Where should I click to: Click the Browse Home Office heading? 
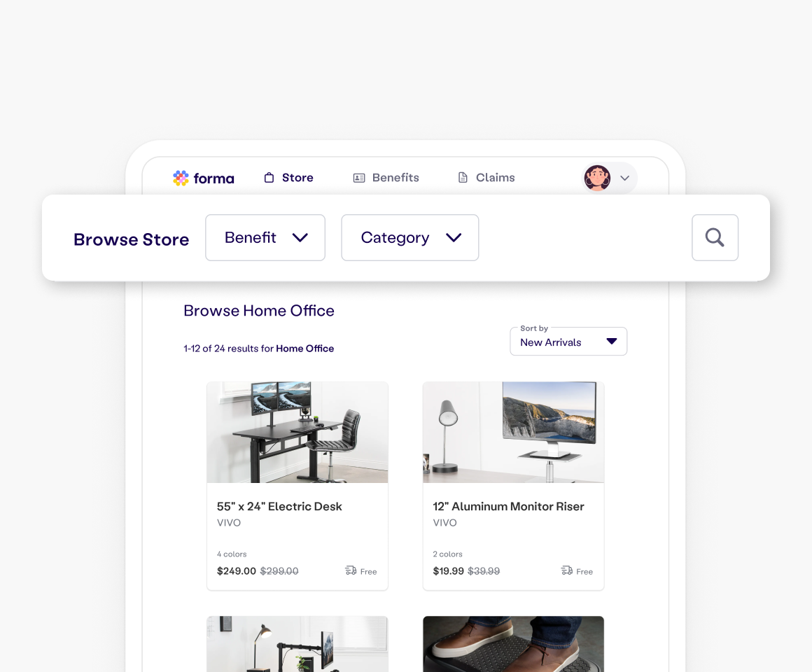point(259,311)
